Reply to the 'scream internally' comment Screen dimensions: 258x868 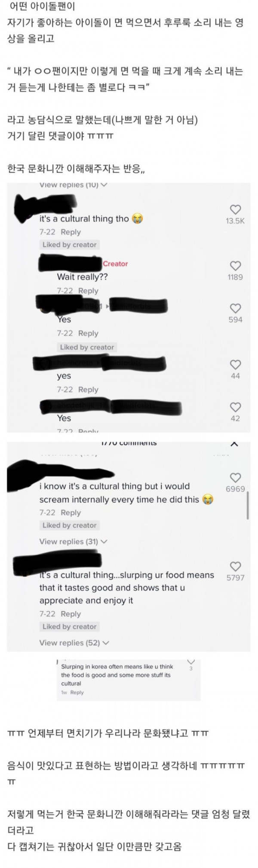click(71, 512)
